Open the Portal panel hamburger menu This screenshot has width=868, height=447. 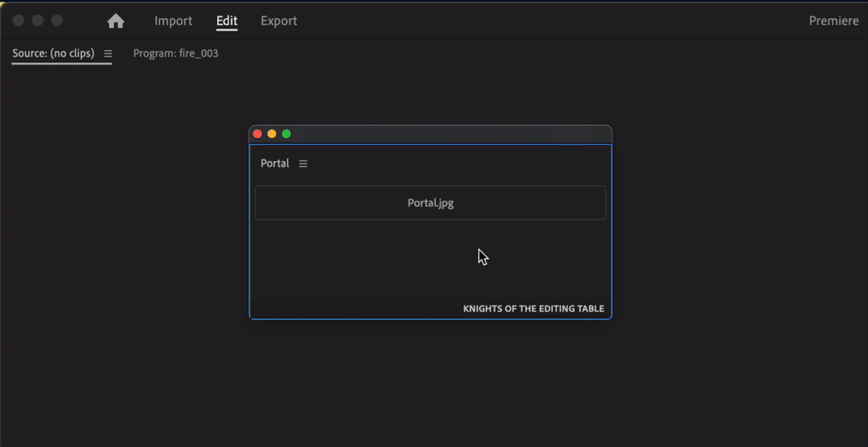303,164
